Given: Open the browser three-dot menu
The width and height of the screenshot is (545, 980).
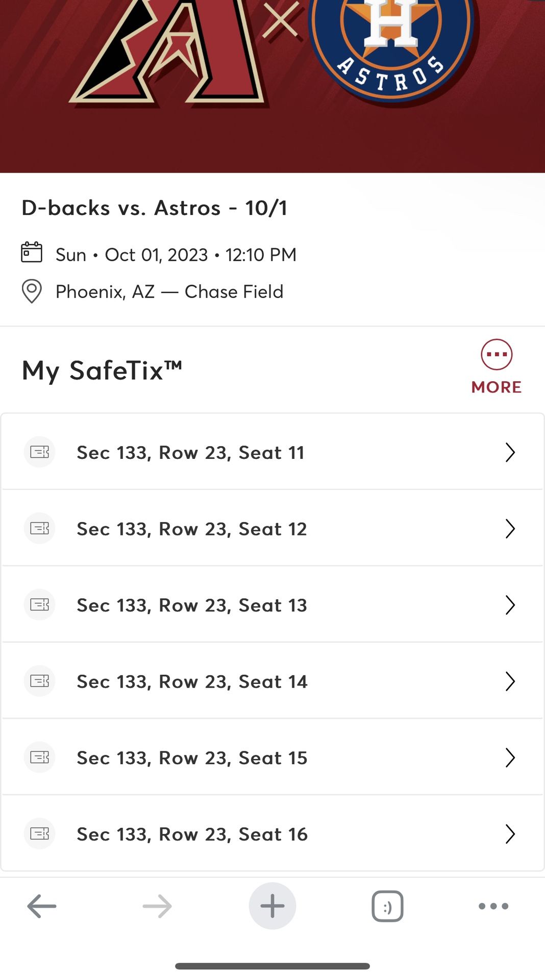Looking at the screenshot, I should point(493,906).
